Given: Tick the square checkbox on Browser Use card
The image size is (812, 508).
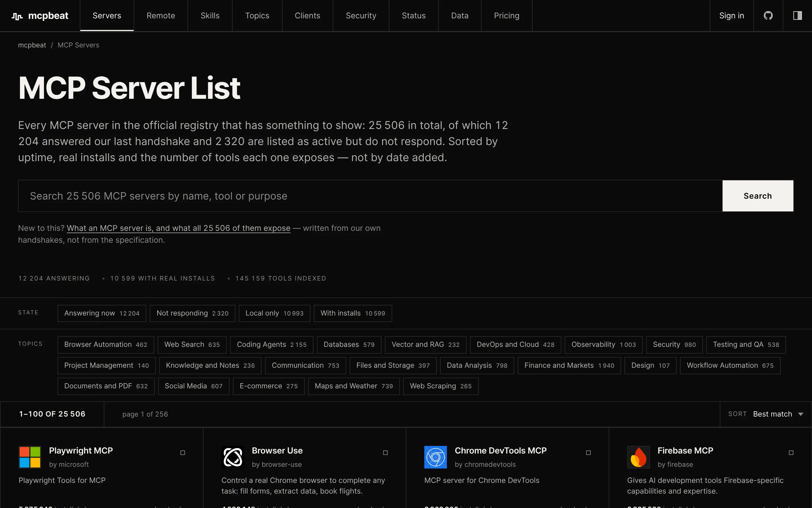Looking at the screenshot, I should (x=385, y=453).
